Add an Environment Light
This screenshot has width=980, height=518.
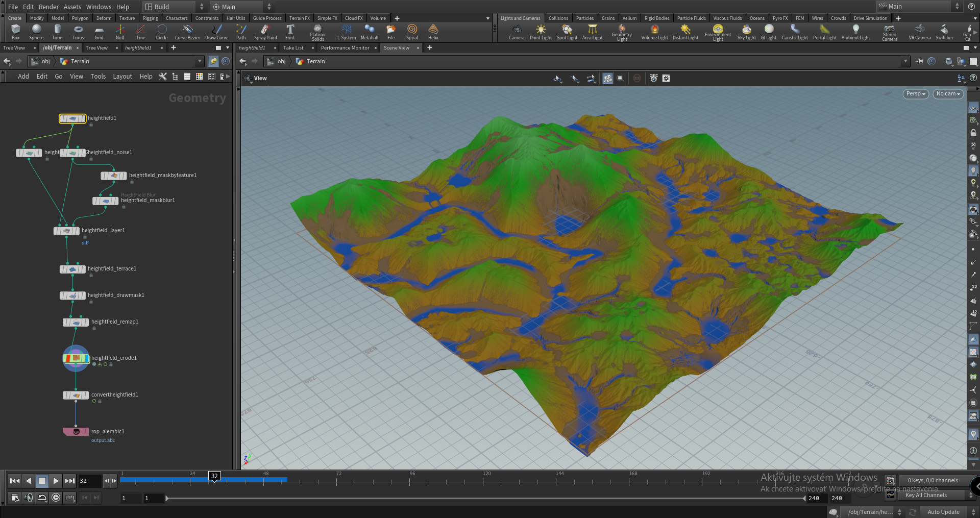718,33
